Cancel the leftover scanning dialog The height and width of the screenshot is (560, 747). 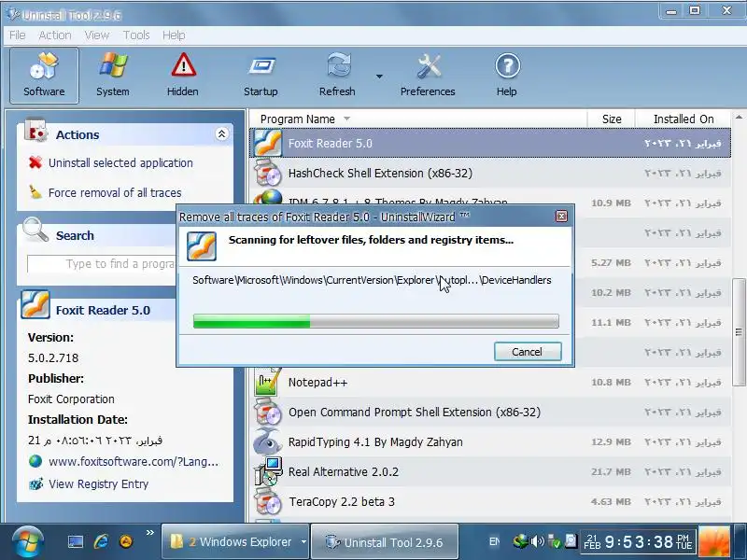pyautogui.click(x=528, y=352)
